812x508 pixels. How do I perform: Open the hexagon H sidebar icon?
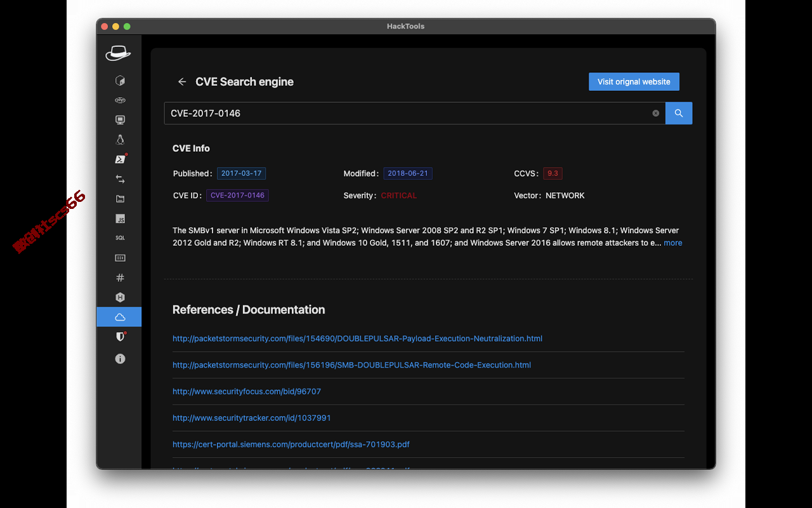120,297
